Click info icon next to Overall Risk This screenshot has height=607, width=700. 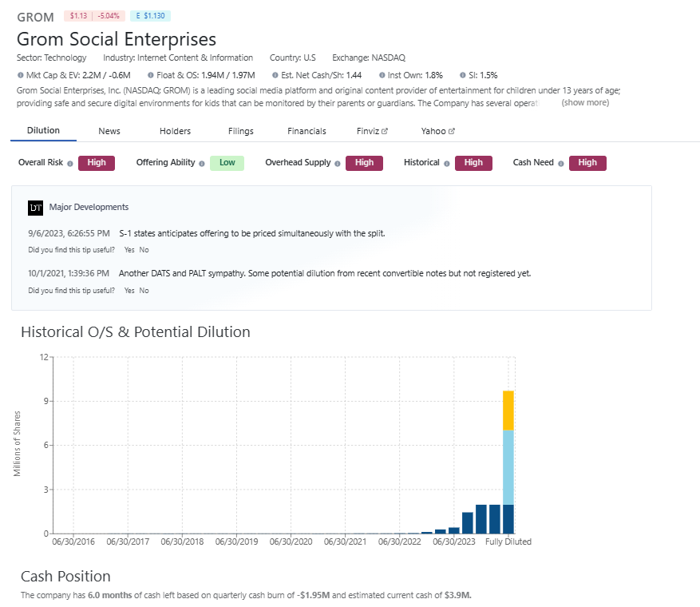coord(70,163)
